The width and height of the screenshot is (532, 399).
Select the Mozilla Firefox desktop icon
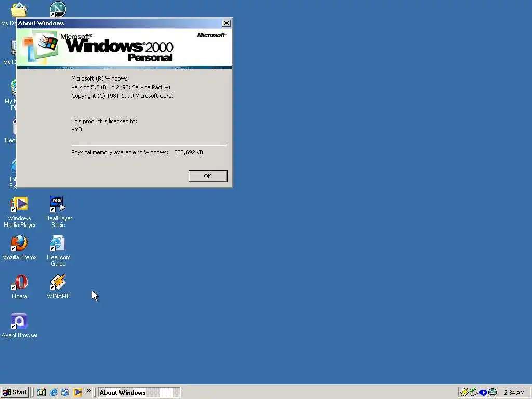click(19, 248)
